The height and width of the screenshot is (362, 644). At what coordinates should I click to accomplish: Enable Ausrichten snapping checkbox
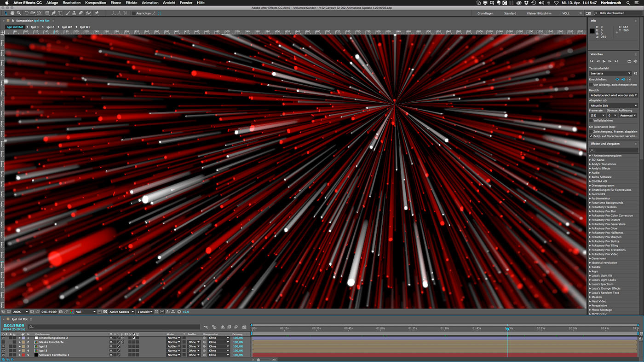point(134,13)
